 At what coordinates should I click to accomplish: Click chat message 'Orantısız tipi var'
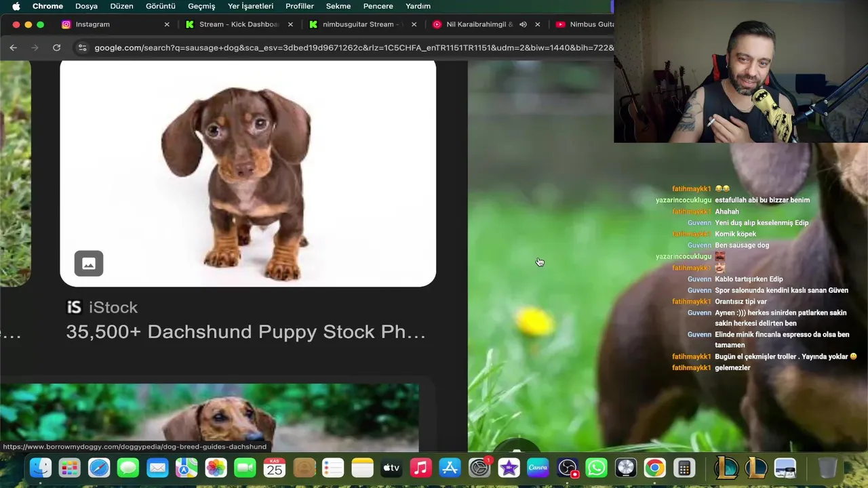(x=741, y=302)
